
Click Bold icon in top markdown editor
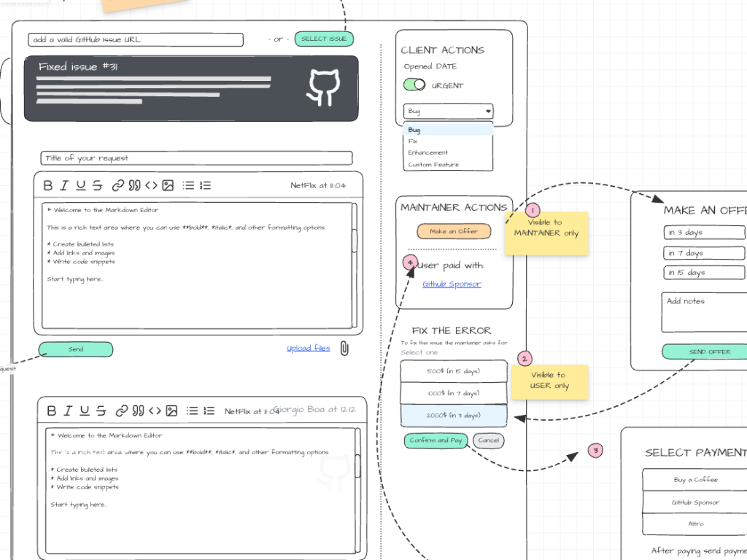click(47, 185)
